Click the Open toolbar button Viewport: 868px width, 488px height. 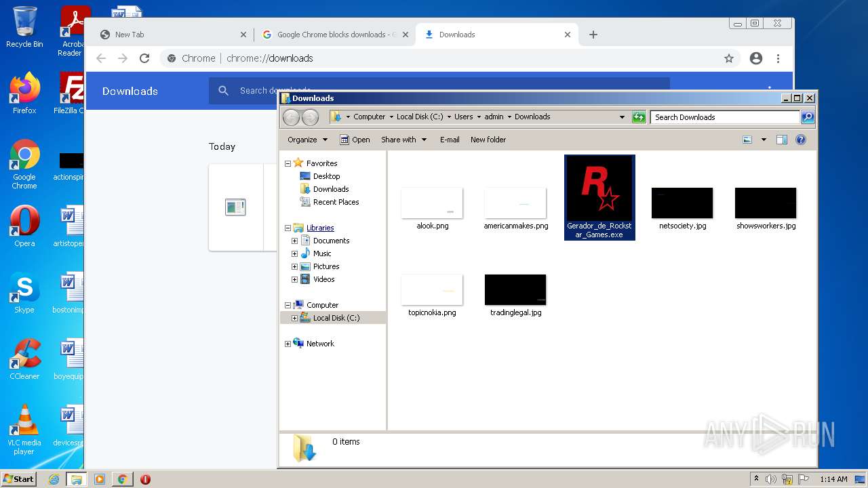tap(355, 140)
